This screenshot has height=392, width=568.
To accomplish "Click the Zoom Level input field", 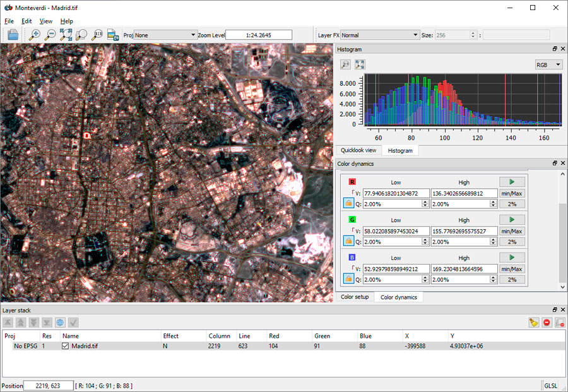I will [x=258, y=35].
